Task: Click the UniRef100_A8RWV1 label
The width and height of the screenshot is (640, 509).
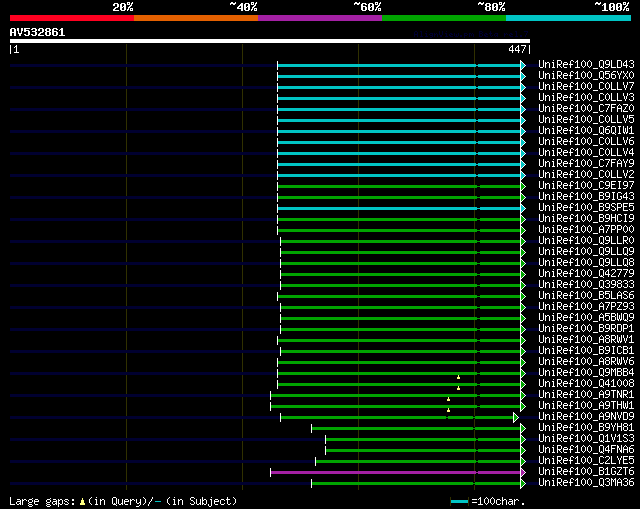Action: pos(586,340)
